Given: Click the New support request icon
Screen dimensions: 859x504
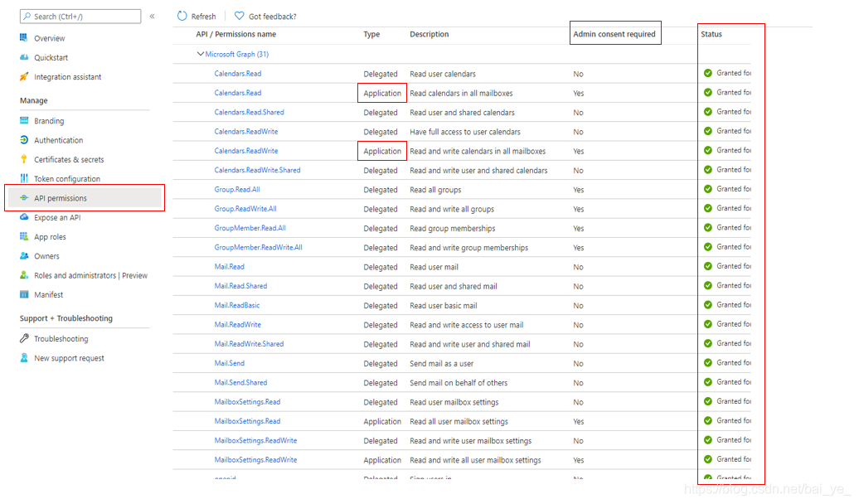Looking at the screenshot, I should [23, 358].
